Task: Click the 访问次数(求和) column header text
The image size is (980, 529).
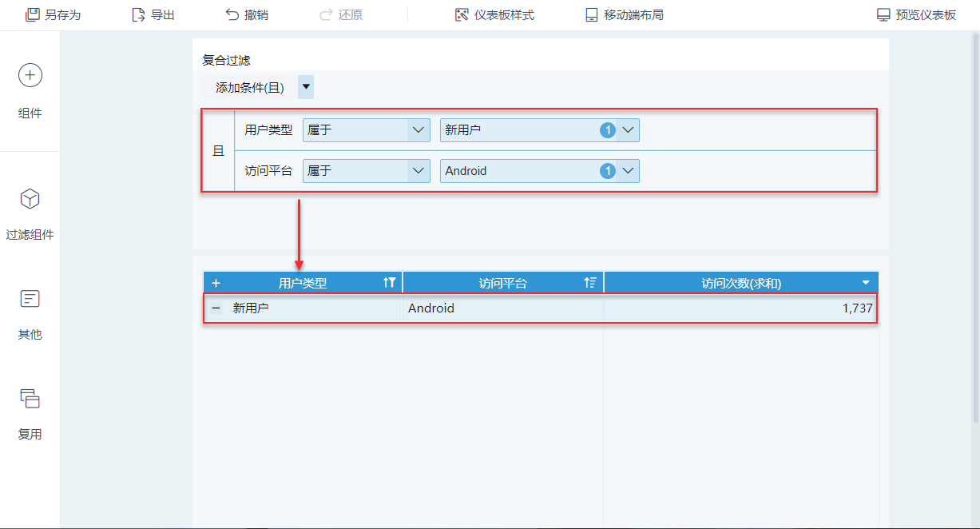Action: click(741, 283)
